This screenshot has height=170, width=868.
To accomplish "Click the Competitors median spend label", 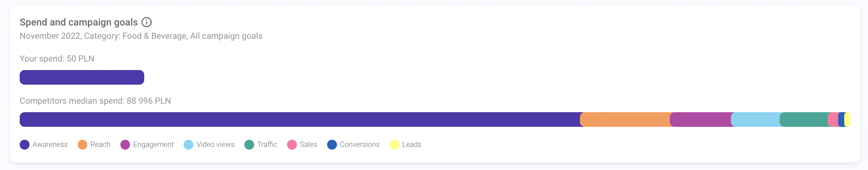I will 95,101.
